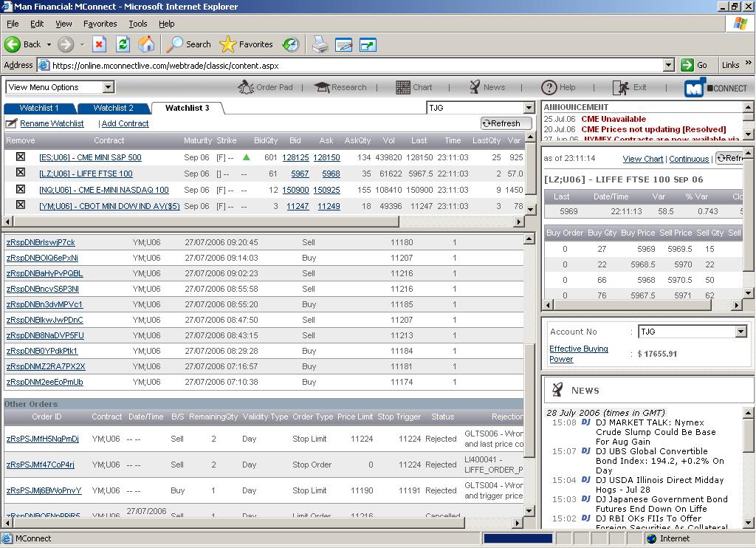
Task: Open the Back button history dropdown arrow
Action: [x=49, y=44]
